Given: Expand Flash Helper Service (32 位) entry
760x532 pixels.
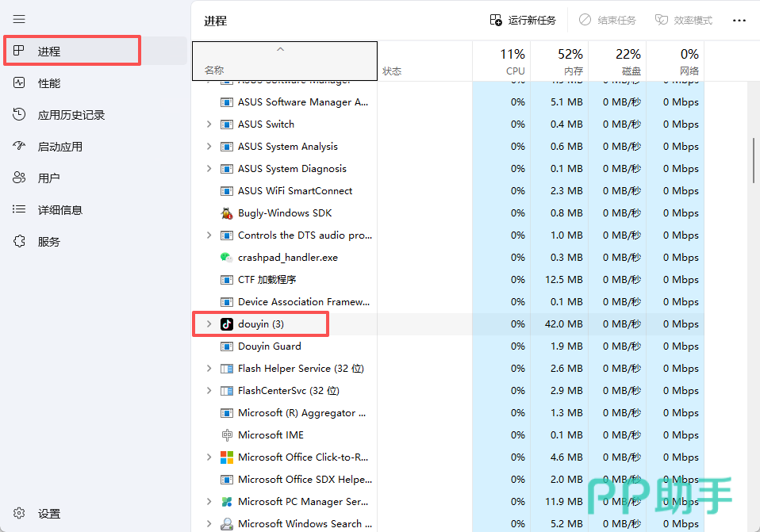Looking at the screenshot, I should (209, 369).
